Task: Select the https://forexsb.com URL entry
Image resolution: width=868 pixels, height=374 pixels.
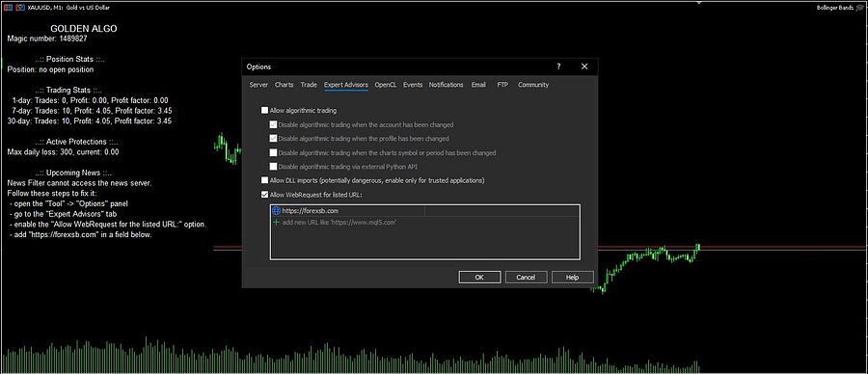Action: point(310,210)
